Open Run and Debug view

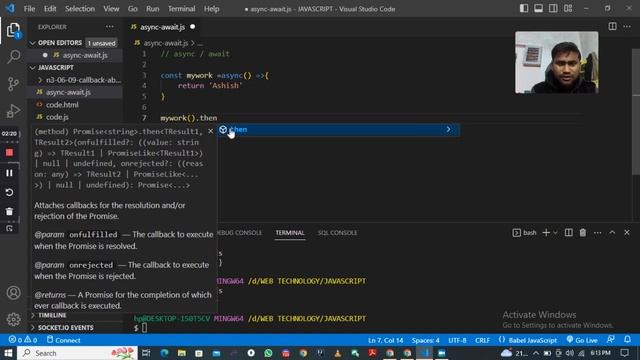click(13, 111)
